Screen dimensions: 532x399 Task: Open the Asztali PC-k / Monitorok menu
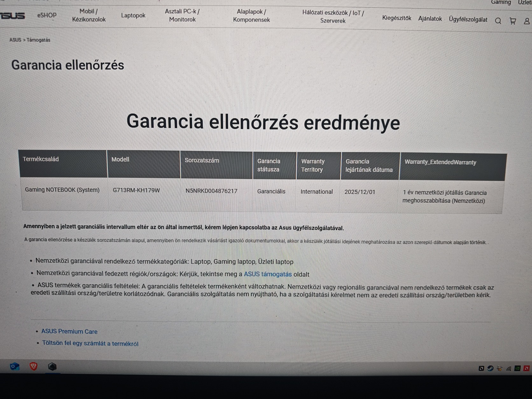coord(182,15)
